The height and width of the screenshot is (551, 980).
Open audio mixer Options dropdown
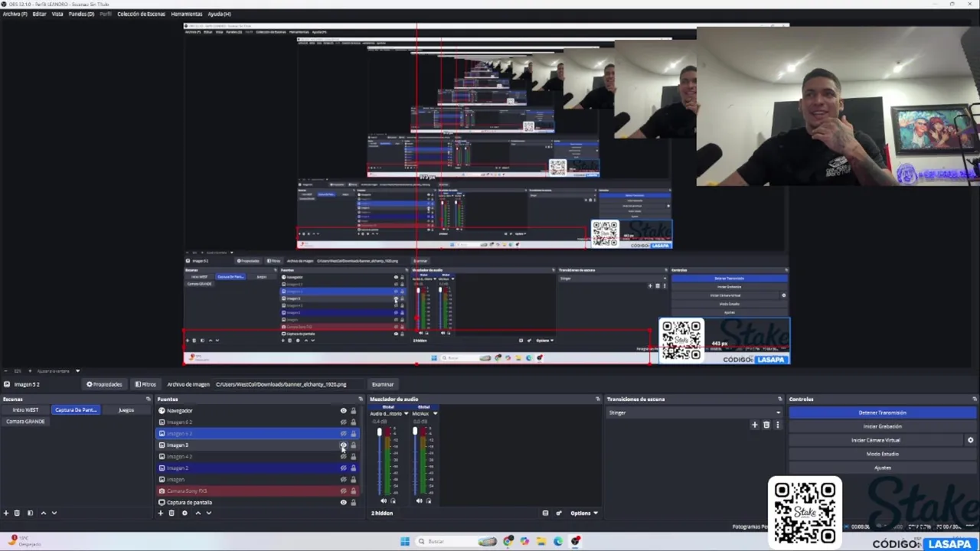tap(584, 513)
